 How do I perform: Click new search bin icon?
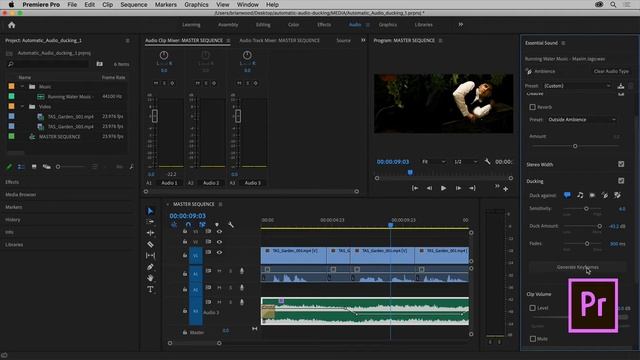[x=100, y=64]
